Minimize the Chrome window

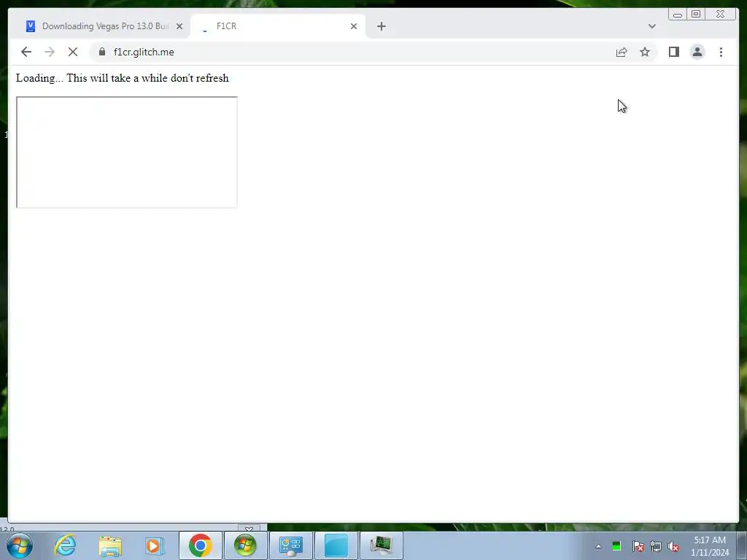coord(678,15)
